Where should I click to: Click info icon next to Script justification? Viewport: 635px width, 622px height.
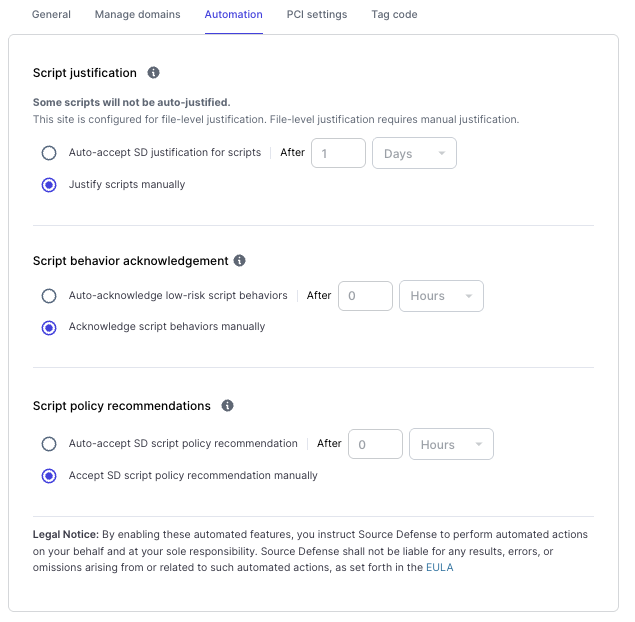(x=154, y=73)
